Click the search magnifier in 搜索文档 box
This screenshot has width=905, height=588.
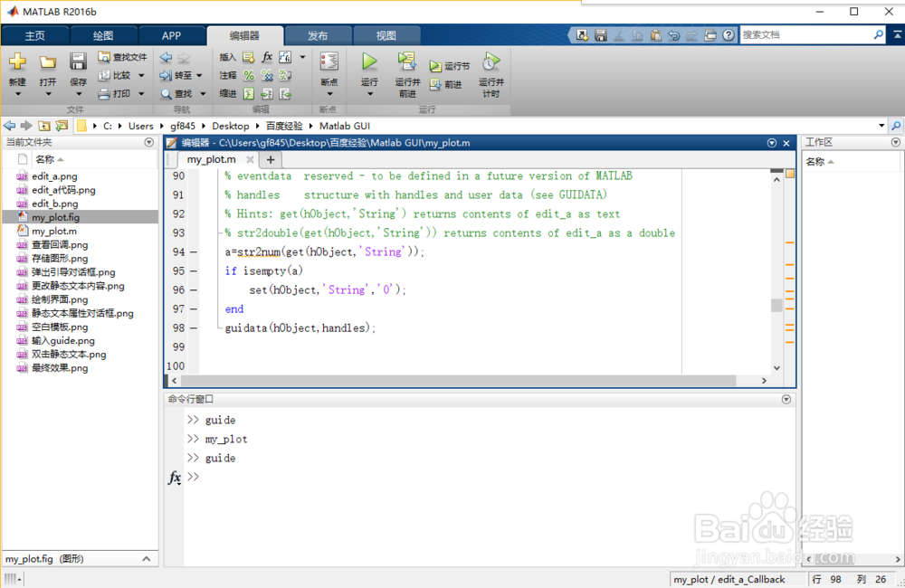pos(879,34)
